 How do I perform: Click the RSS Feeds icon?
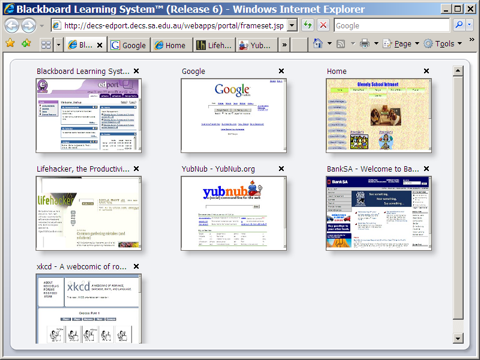341,44
